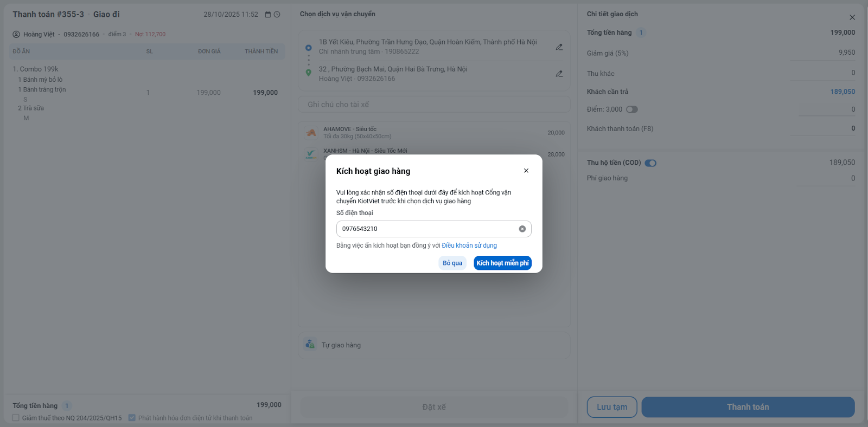
Task: Open the Điều khoản sử dụng link
Action: click(469, 245)
